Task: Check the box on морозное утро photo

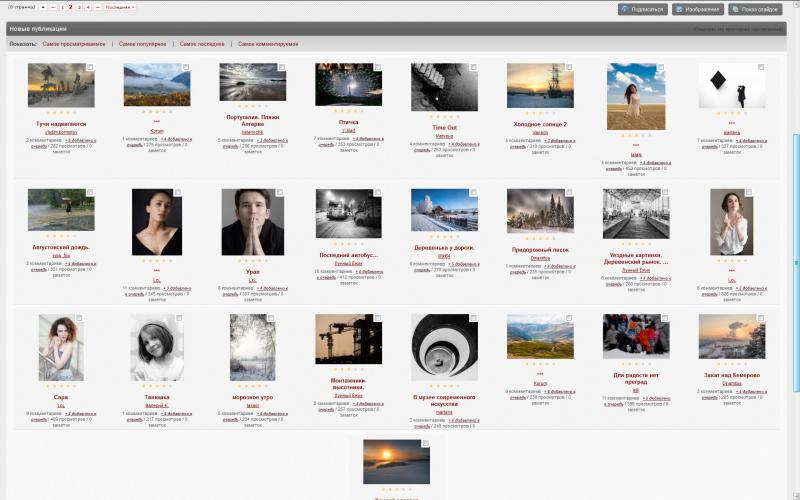Action: point(271,318)
